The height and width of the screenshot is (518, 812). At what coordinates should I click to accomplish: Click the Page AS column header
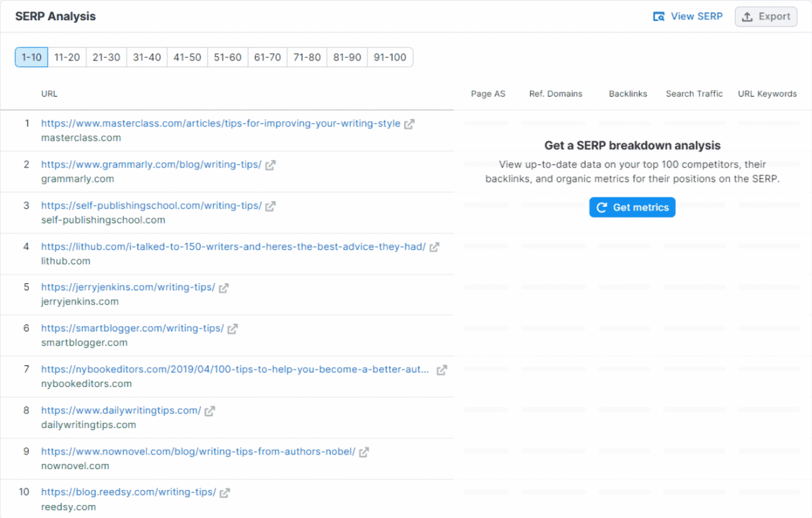(x=488, y=94)
